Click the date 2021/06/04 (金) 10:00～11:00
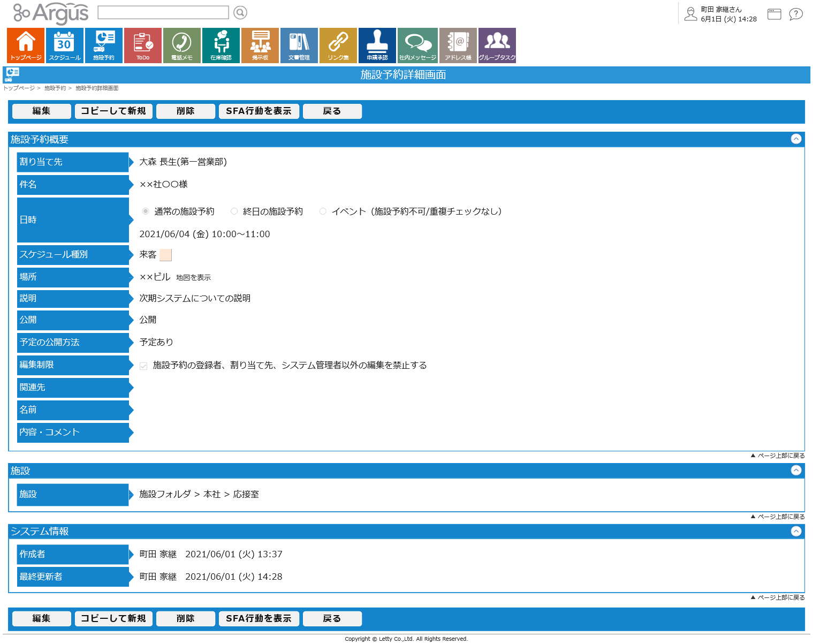This screenshot has width=813, height=644. click(x=204, y=234)
